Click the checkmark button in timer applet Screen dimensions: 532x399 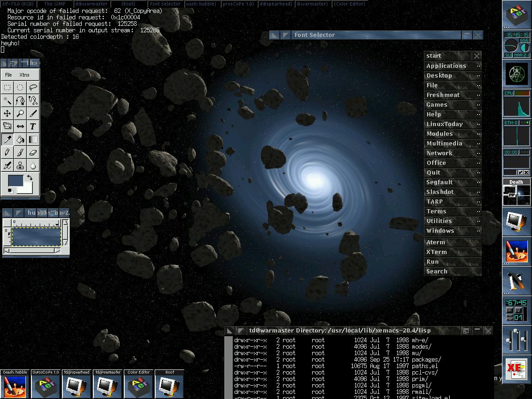[521, 173]
